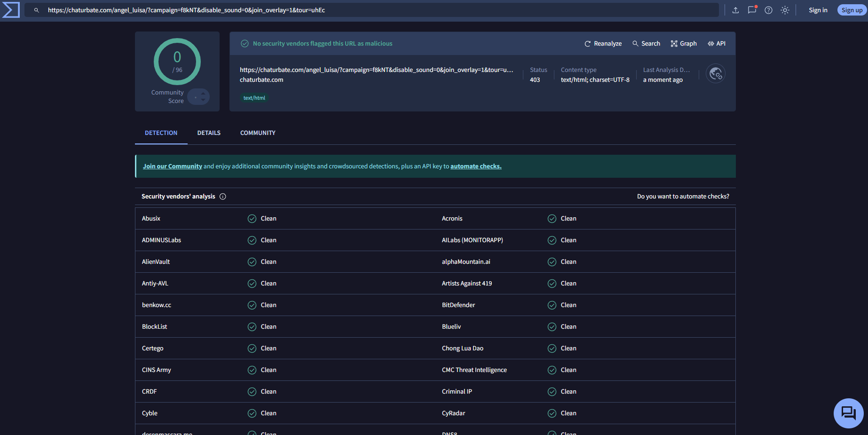
Task: Switch to the COMMUNITY tab
Action: (258, 133)
